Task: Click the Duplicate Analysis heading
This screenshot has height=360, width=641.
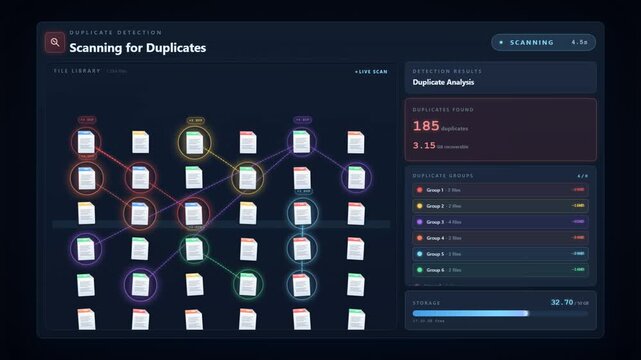Action: click(x=443, y=82)
